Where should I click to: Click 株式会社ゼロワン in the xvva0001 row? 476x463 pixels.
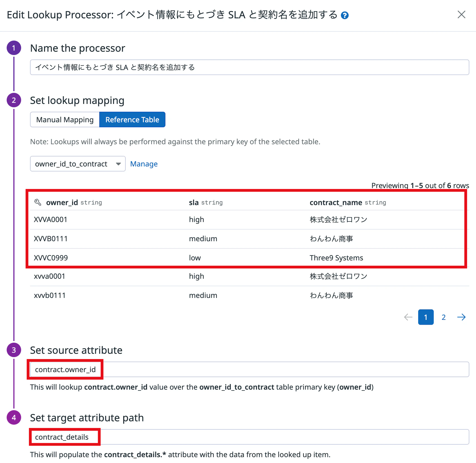coord(338,276)
